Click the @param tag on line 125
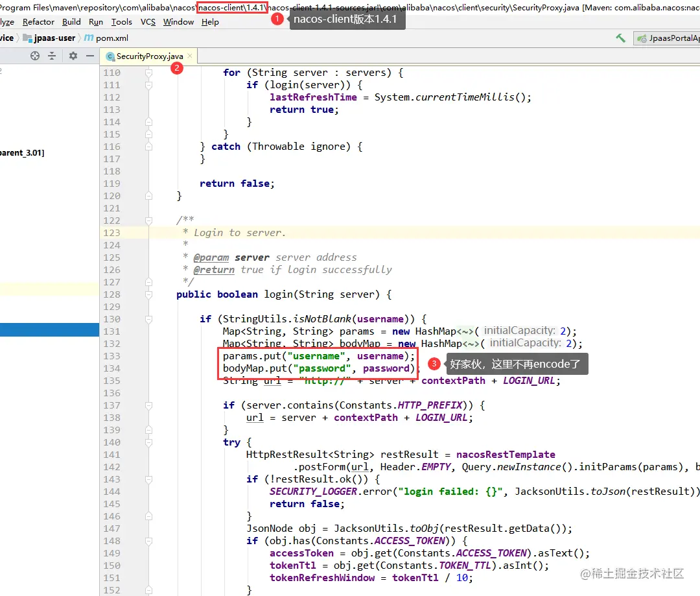Viewport: 700px width, 596px height. click(x=211, y=257)
